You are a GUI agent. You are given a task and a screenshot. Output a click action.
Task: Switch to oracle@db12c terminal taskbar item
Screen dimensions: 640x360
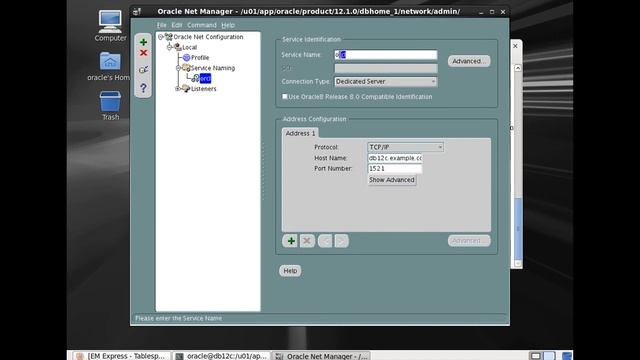coord(221,356)
